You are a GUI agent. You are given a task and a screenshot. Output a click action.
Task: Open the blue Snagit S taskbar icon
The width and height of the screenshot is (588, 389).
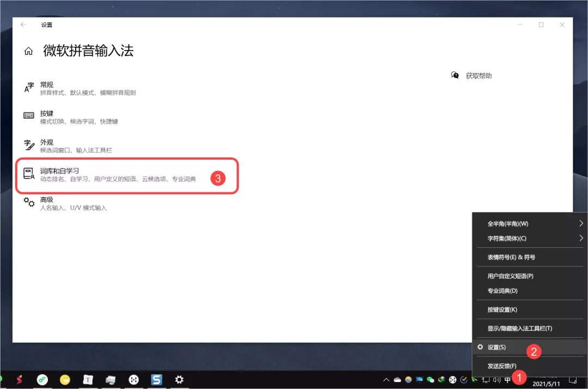coord(156,380)
